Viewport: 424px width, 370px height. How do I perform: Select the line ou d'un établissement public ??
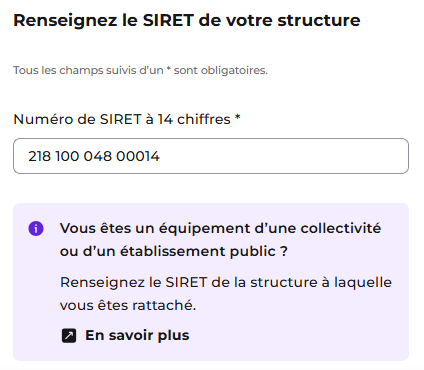tap(174, 251)
